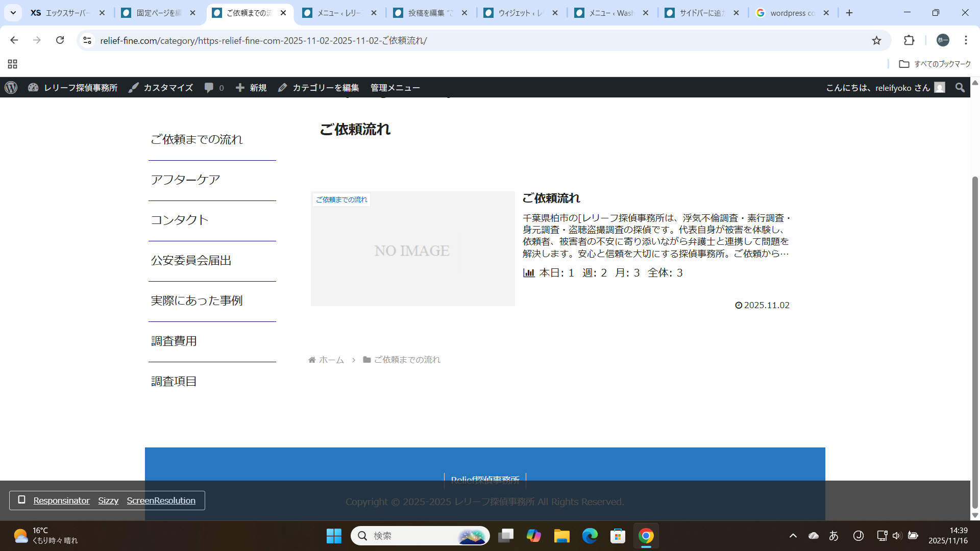
Task: Switch to the wordpress Google search tab
Action: (791, 13)
